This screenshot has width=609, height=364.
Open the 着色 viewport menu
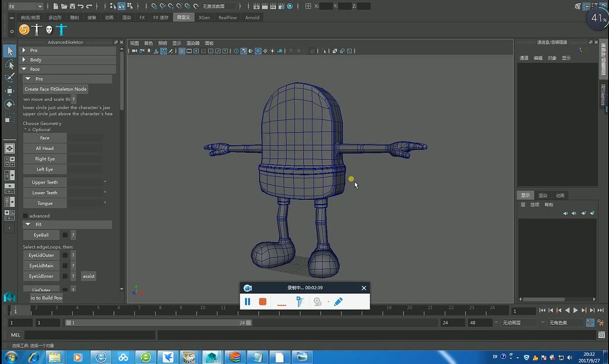(x=148, y=43)
